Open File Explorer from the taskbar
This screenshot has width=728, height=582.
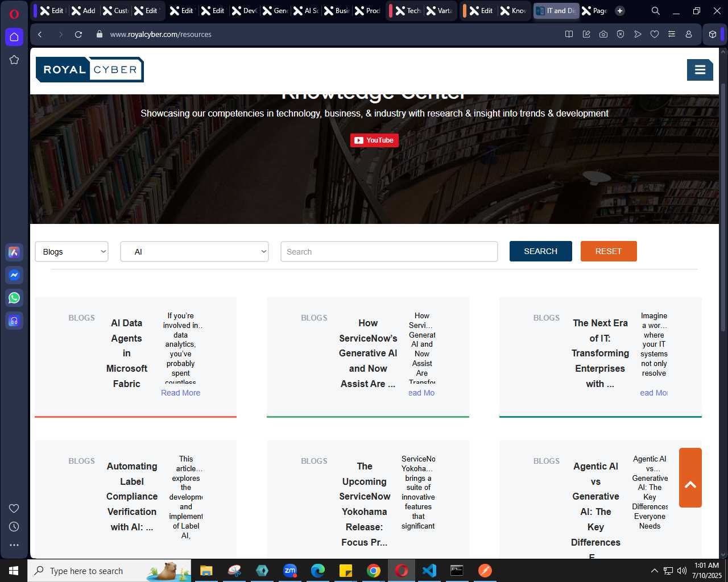coord(206,571)
